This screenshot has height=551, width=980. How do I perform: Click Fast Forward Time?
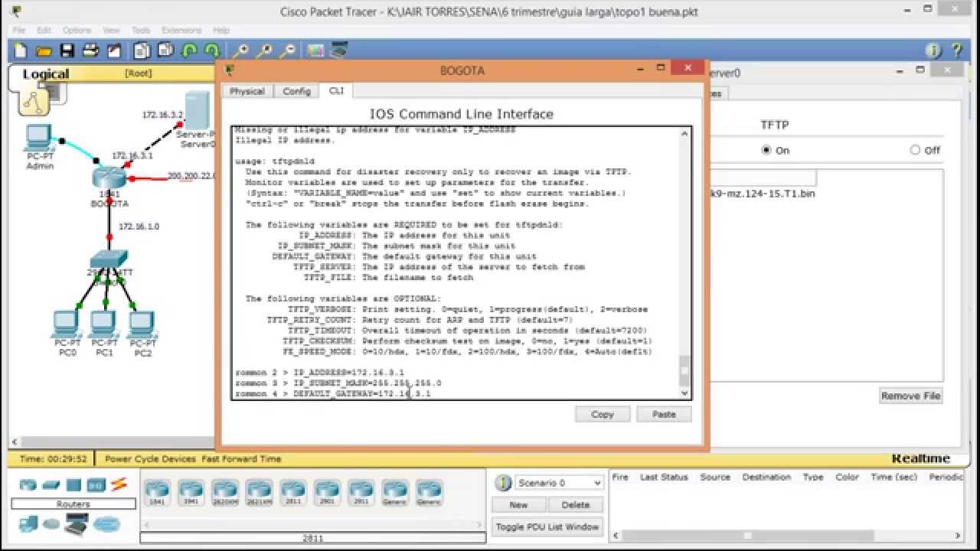tap(241, 459)
